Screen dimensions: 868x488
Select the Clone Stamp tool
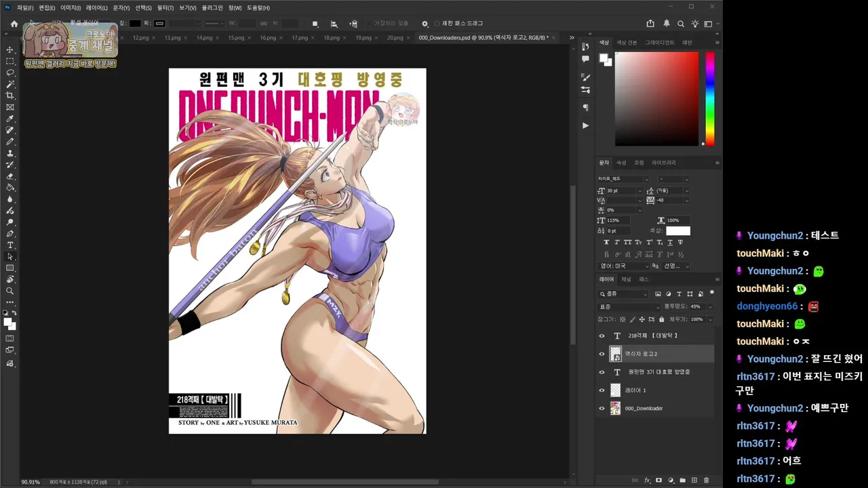[10, 153]
